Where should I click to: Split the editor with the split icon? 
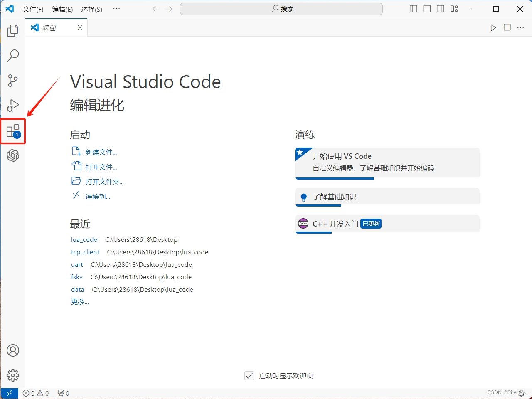point(507,27)
